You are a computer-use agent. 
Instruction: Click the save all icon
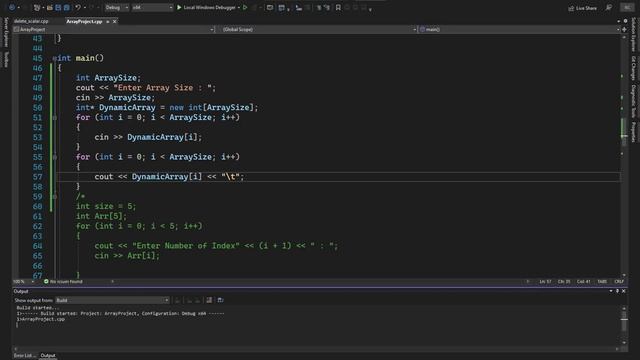pyautogui.click(x=67, y=7)
